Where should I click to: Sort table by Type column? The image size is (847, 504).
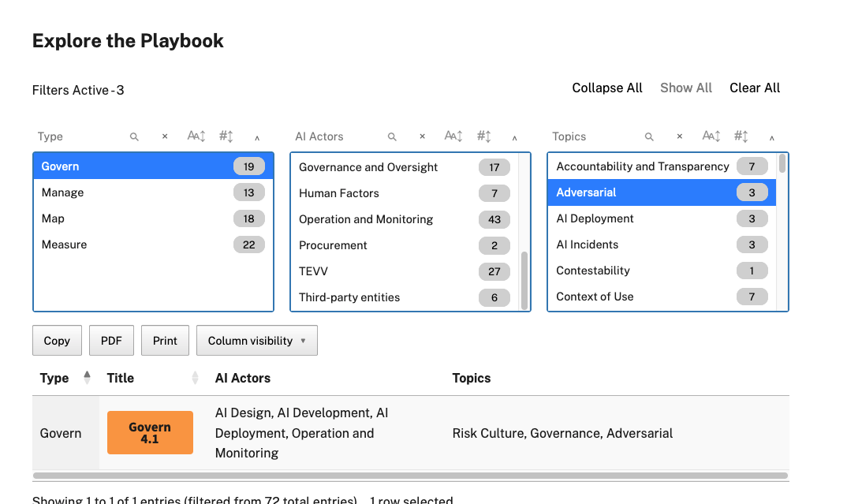coord(65,378)
